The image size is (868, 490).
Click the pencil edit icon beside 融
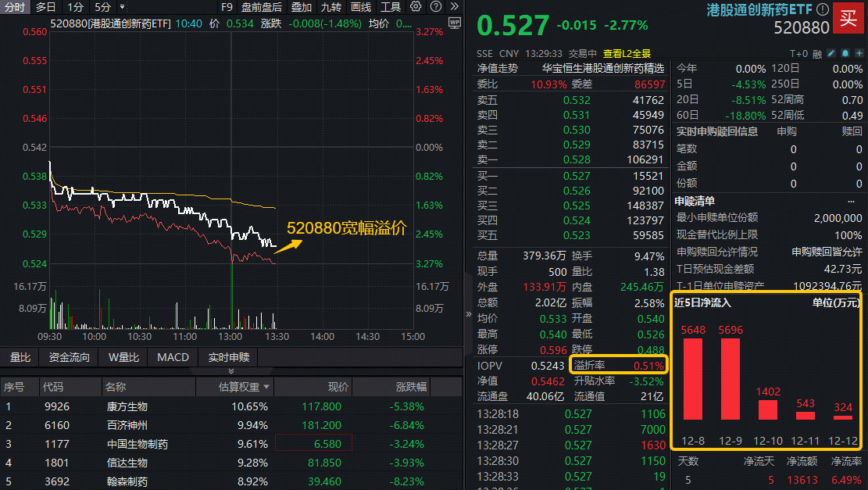(830, 52)
